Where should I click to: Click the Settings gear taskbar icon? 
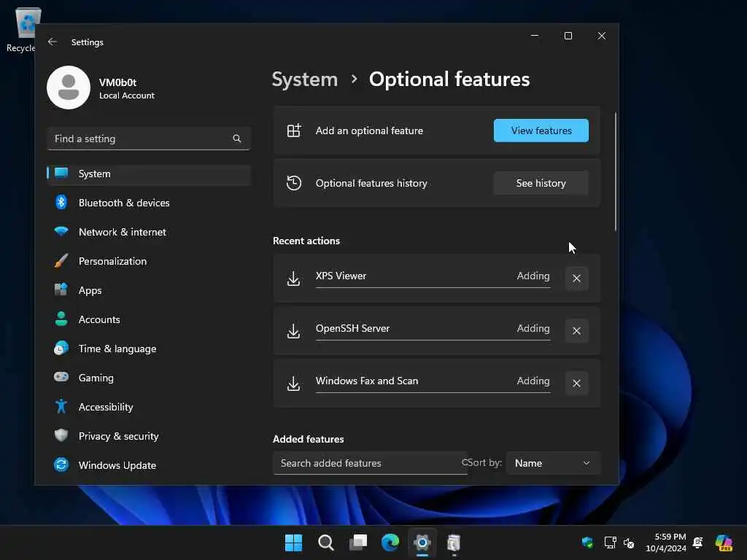tap(422, 542)
